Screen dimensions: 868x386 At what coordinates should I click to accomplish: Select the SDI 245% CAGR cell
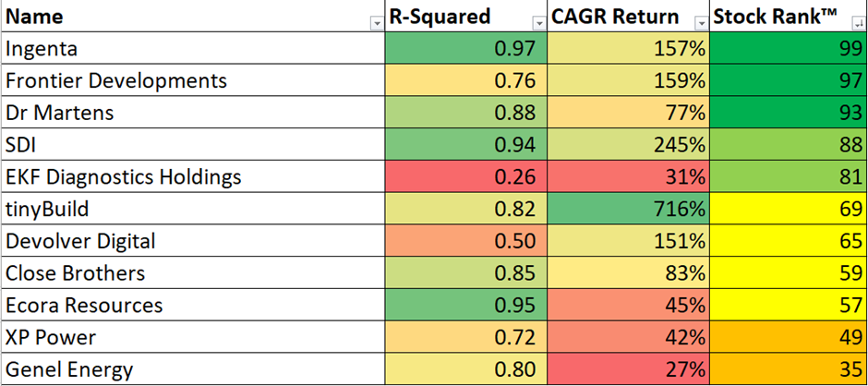pyautogui.click(x=628, y=145)
